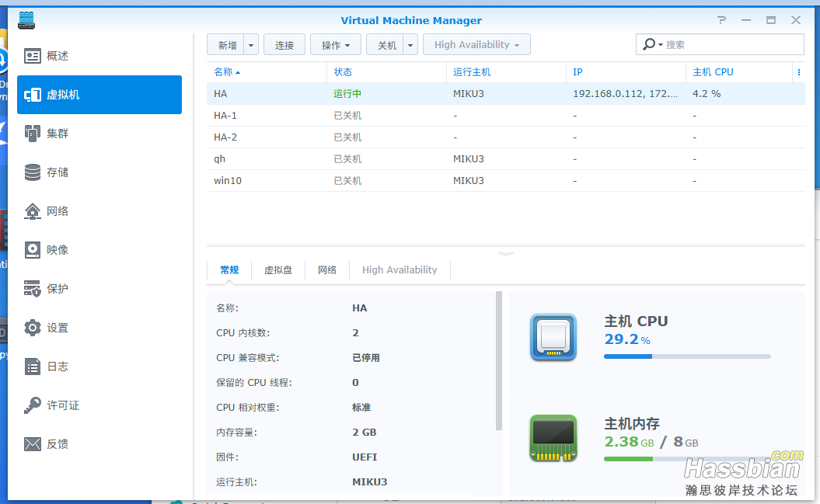Switch to the 虚拟盘 virtual disk tab
The image size is (820, 504).
[278, 270]
